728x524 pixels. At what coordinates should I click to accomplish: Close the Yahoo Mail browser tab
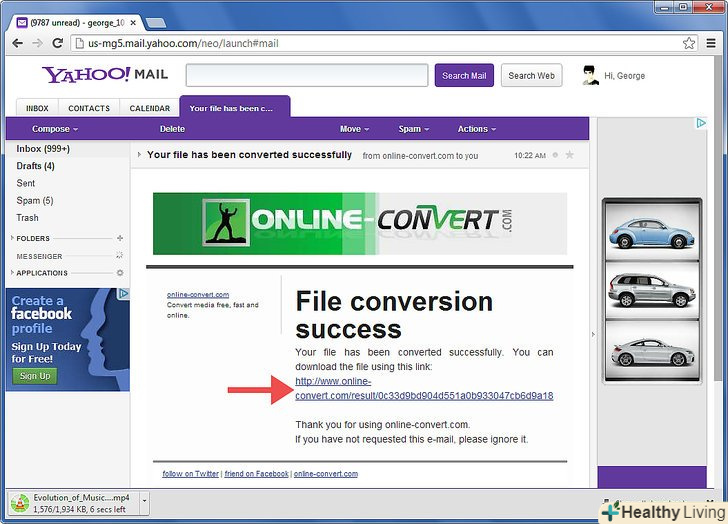(x=133, y=22)
